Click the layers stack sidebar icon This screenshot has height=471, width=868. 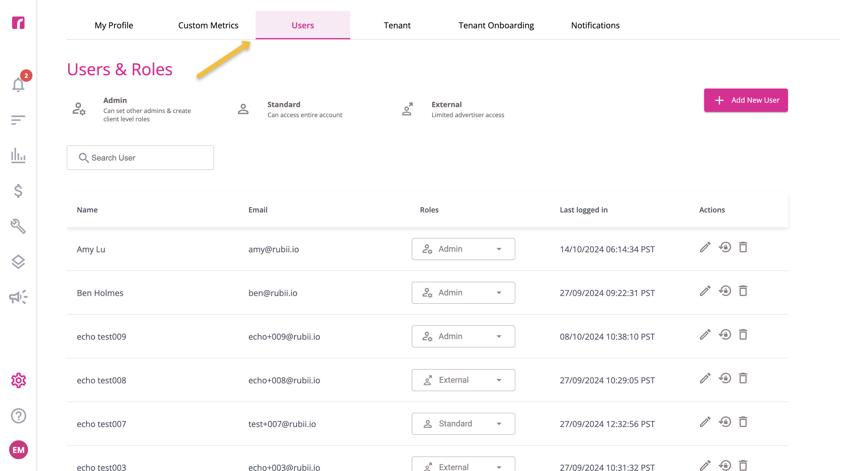[x=18, y=261]
